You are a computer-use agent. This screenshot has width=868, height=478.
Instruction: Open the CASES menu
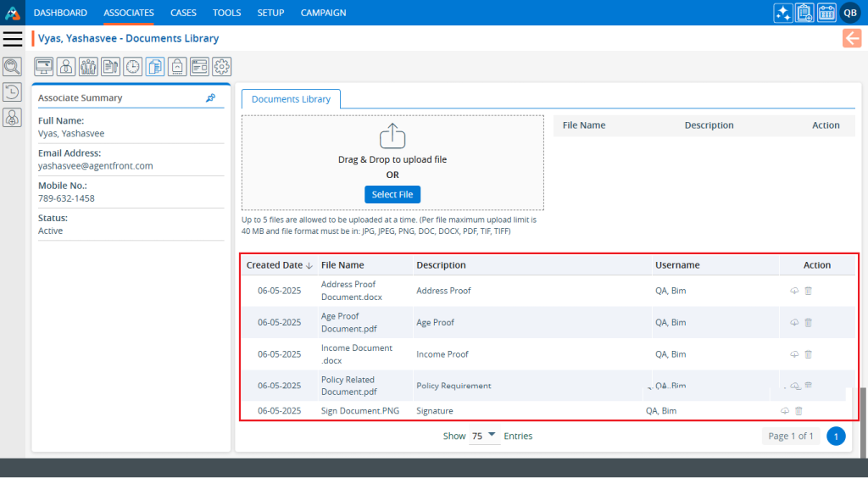(x=183, y=13)
